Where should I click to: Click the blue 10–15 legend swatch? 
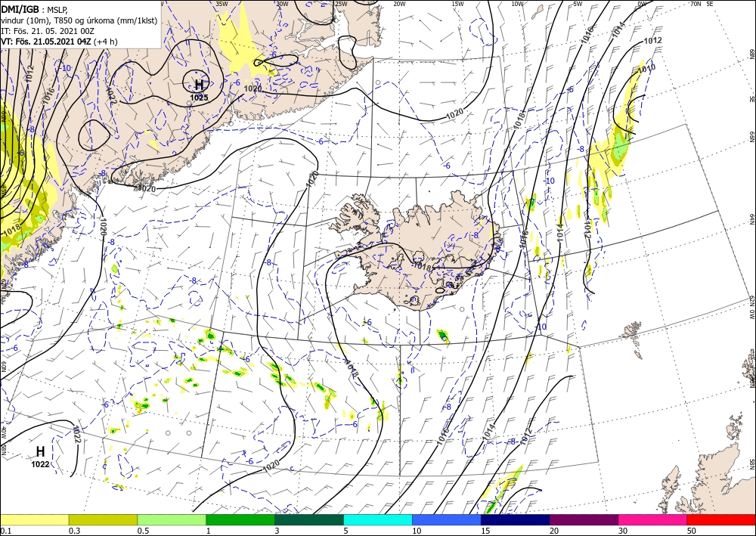pos(447,519)
